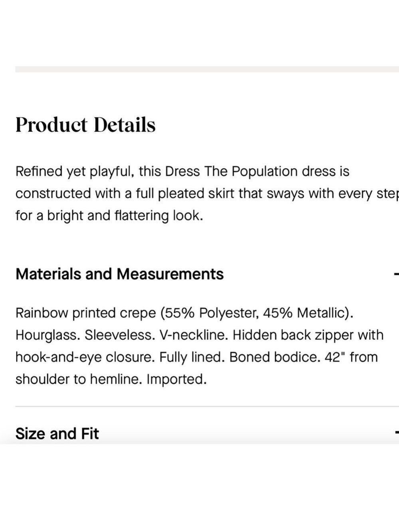Collapse Size and Fit via minus icon

397,432
